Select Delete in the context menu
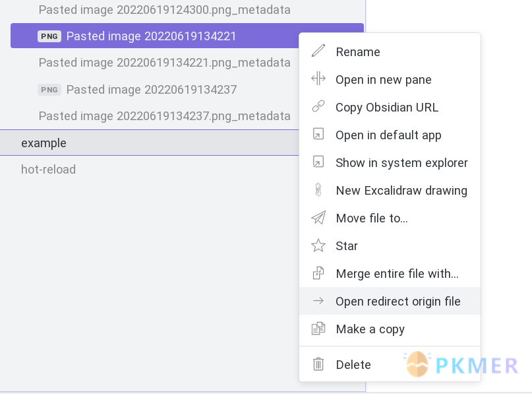 coord(390,365)
